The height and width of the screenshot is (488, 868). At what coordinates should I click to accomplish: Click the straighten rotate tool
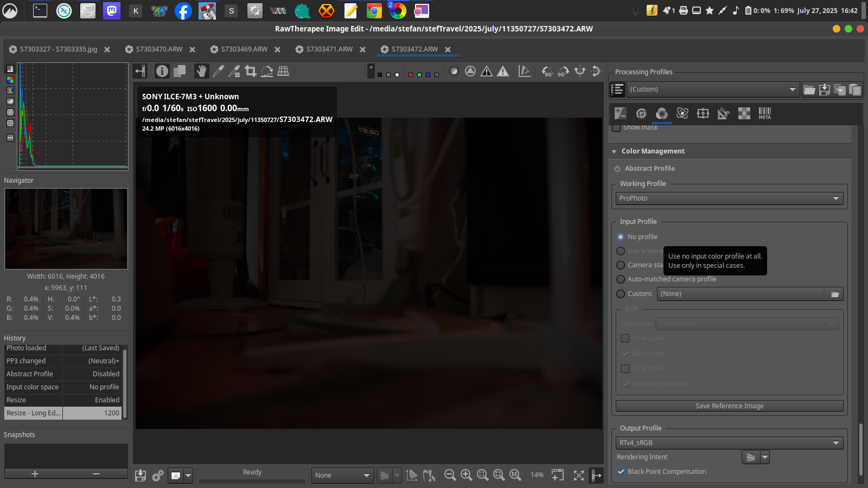[x=267, y=71]
